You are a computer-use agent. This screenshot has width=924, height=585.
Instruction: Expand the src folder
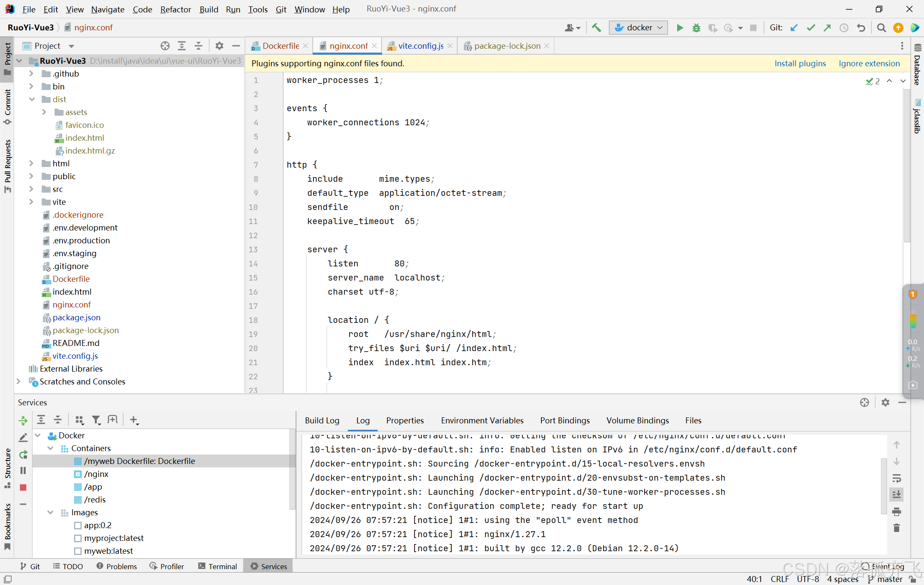(x=32, y=189)
